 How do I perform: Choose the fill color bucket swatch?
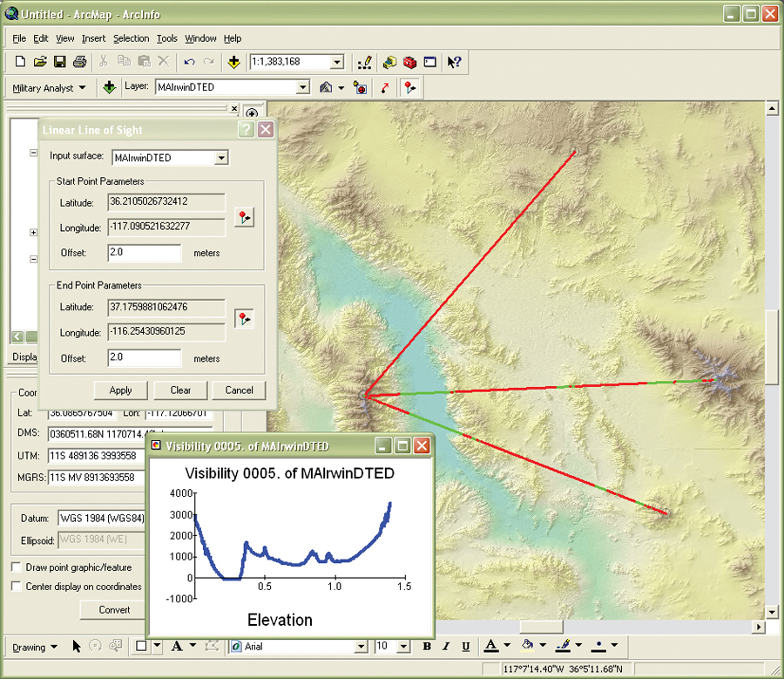(x=527, y=646)
